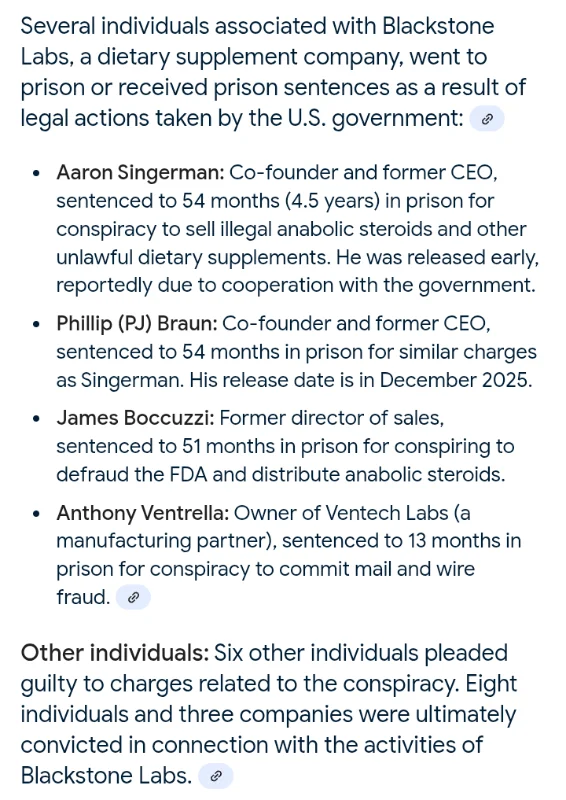The image size is (566, 800).
Task: Click the text '54 months (4.5 years)'
Action: click(281, 201)
